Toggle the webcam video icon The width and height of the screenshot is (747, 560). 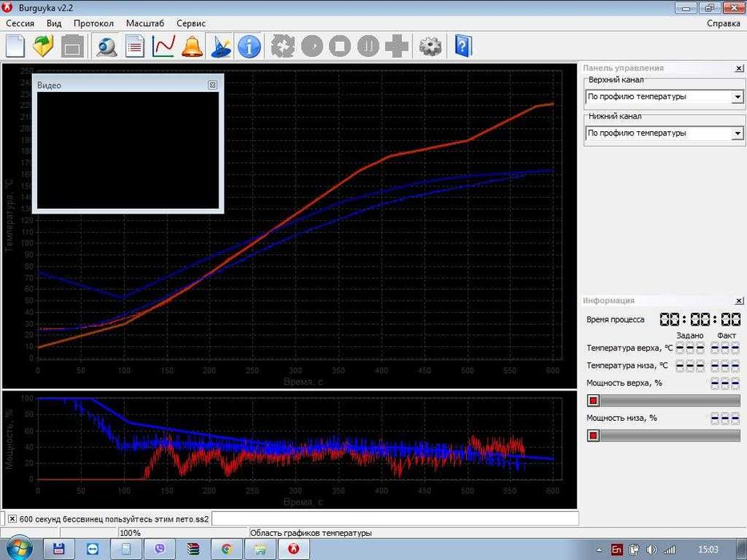(x=106, y=46)
